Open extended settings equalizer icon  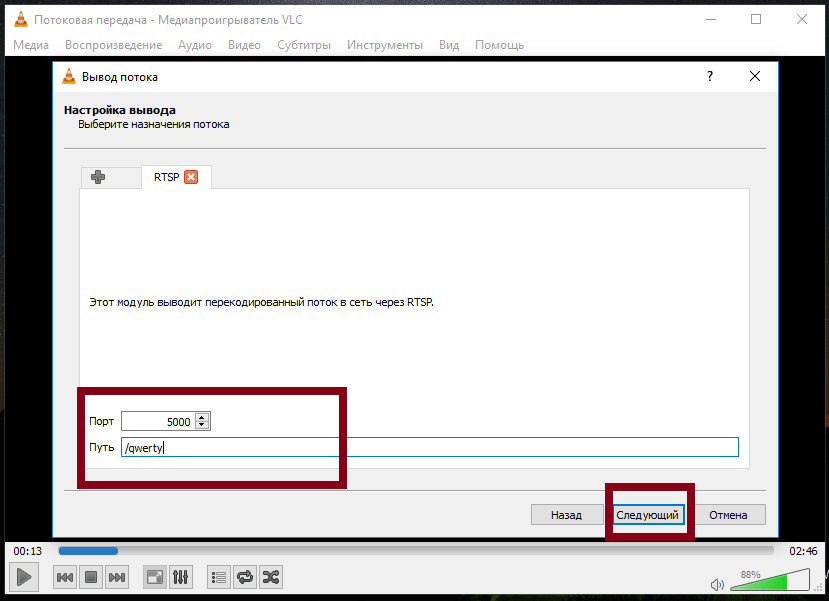(x=181, y=577)
